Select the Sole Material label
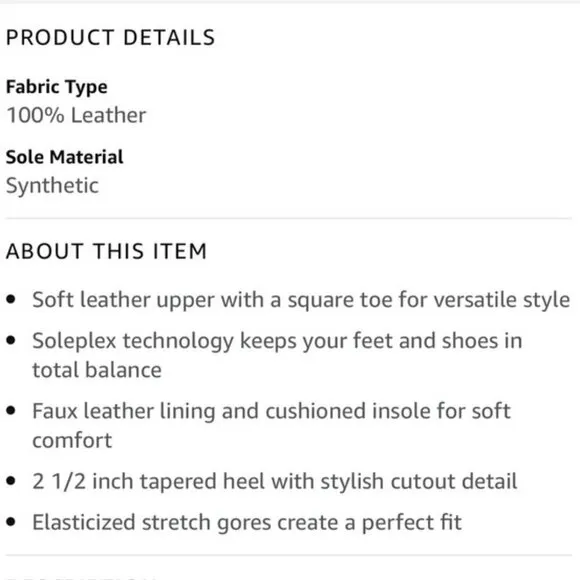The height and width of the screenshot is (580, 580). [x=64, y=157]
